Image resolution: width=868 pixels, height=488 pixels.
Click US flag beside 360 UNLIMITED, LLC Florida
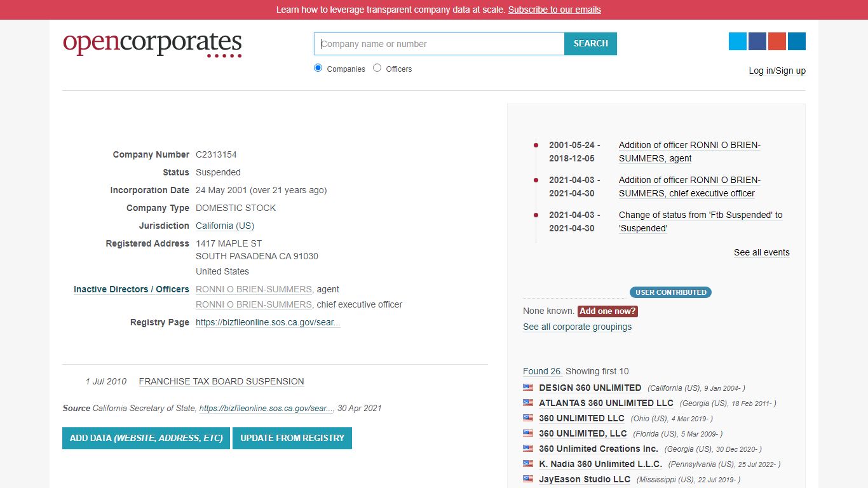[528, 433]
